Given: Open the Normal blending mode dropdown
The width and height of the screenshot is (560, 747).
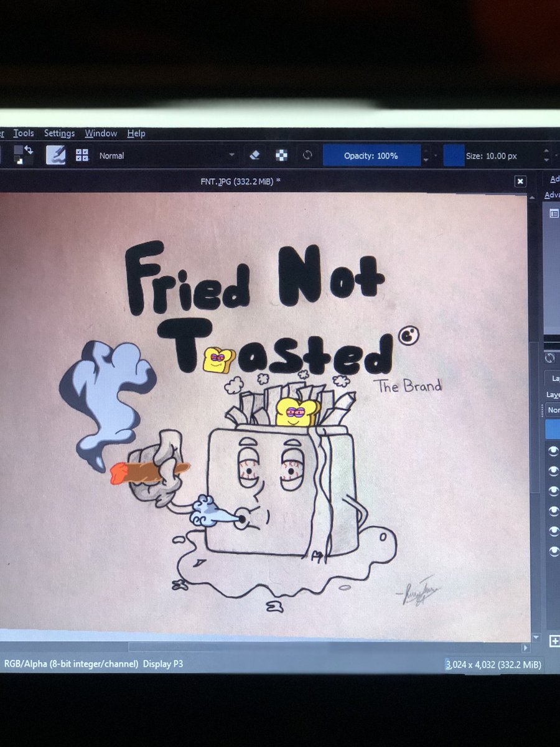Looking at the screenshot, I should point(167,156).
